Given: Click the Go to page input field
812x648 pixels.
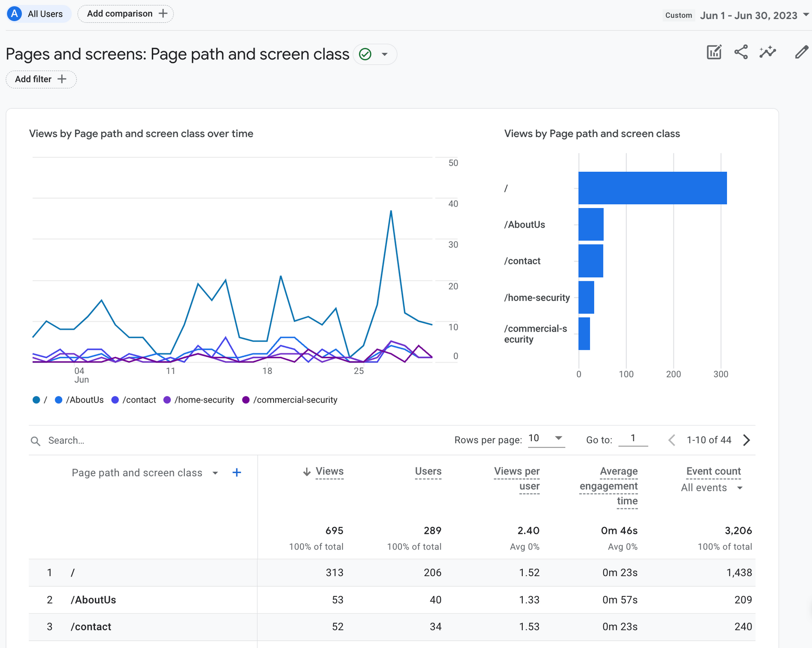Looking at the screenshot, I should (x=633, y=439).
